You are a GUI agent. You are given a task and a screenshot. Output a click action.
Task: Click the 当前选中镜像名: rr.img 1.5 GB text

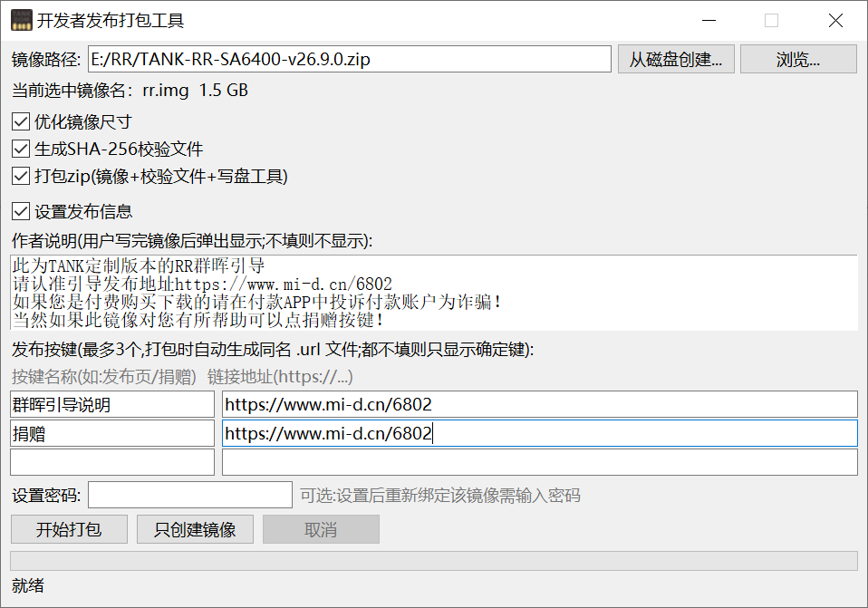[130, 90]
